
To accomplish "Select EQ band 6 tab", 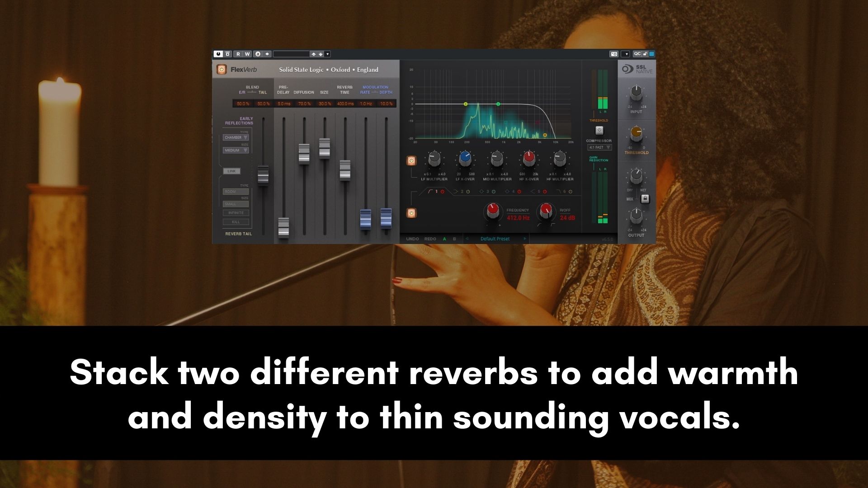I will [x=564, y=192].
